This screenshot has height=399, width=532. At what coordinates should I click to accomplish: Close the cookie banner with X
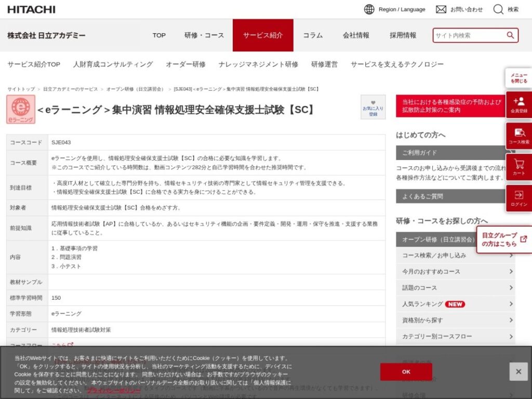coord(518,371)
